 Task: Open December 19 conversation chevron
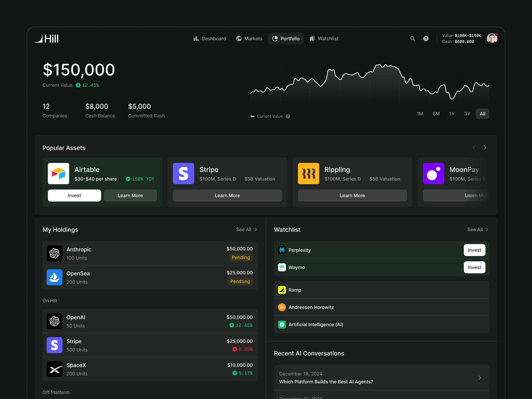(479, 378)
